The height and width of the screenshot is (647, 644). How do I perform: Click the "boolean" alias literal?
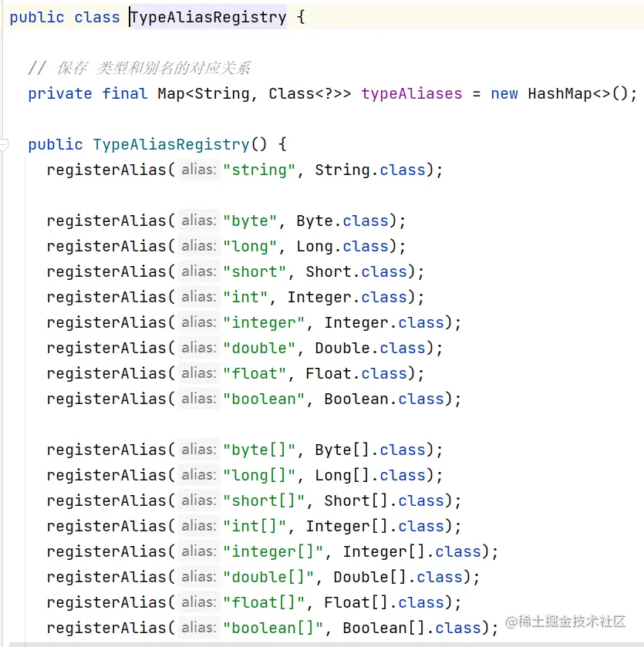(x=264, y=399)
